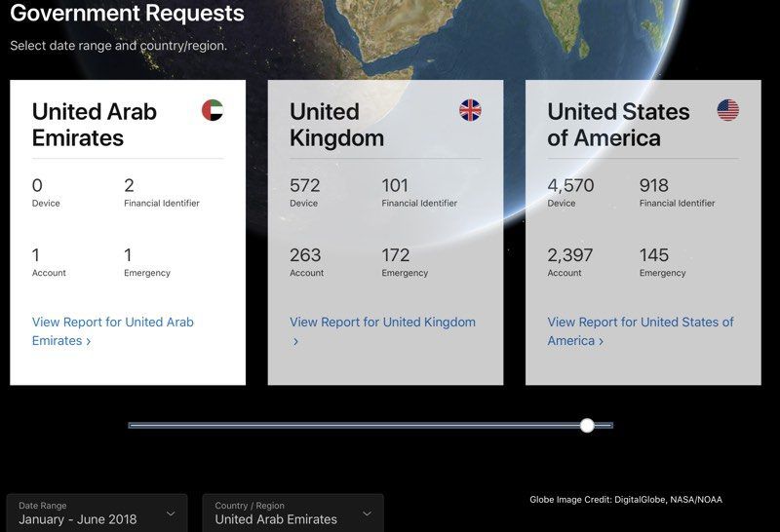Image resolution: width=780 pixels, height=532 pixels.
Task: Open View Report for United Arab Emirates
Action: click(113, 331)
